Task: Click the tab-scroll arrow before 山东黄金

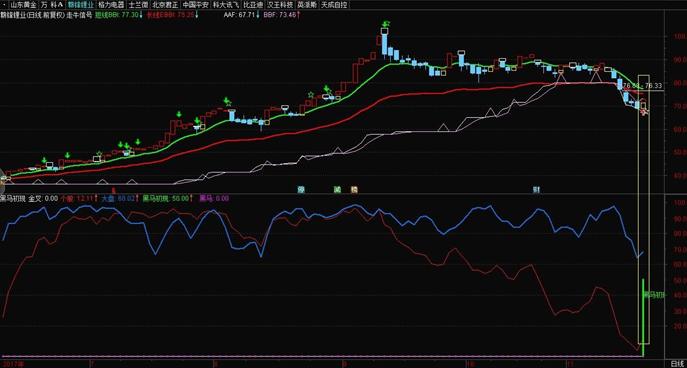Action: 4,5
